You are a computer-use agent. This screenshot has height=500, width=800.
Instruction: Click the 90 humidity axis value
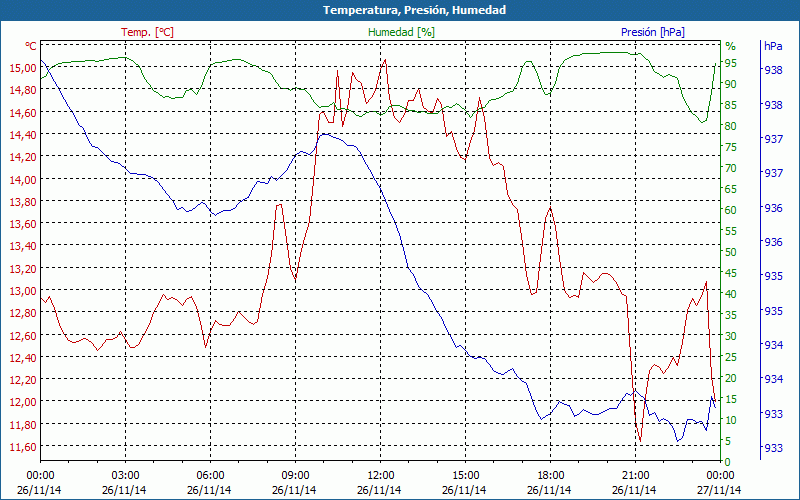(x=731, y=84)
